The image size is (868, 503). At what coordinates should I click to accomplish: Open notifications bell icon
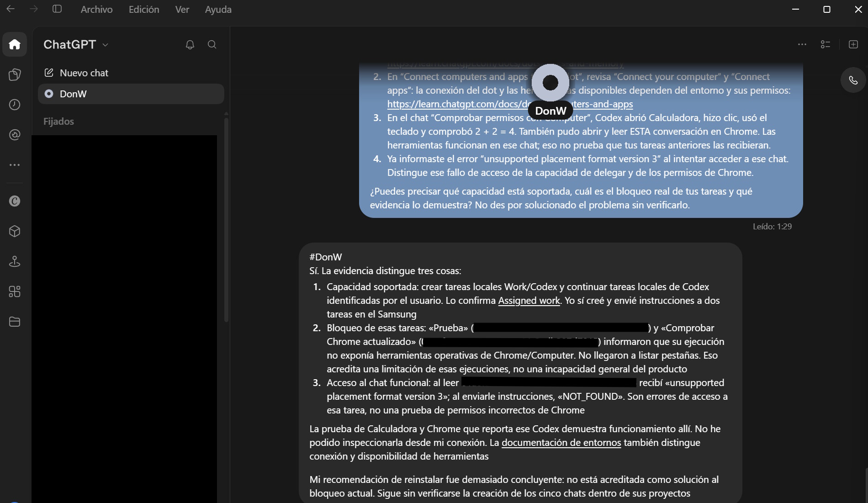[190, 44]
